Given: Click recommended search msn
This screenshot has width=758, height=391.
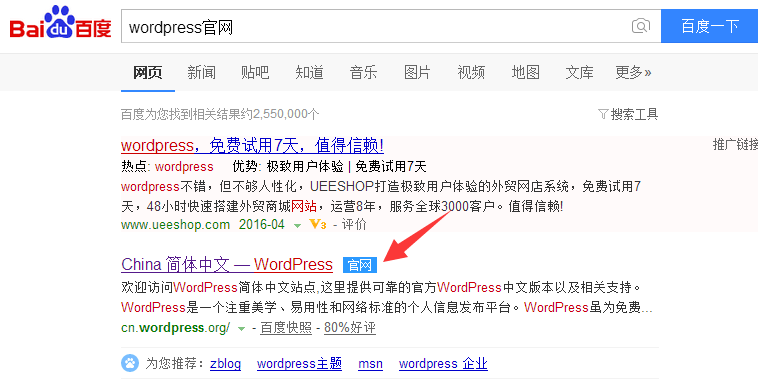Looking at the screenshot, I should 370,363.
